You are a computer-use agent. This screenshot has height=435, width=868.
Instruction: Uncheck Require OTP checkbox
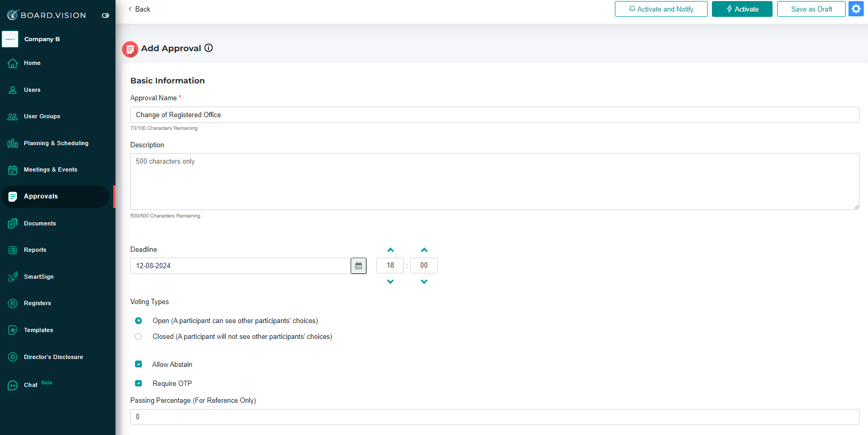(138, 383)
